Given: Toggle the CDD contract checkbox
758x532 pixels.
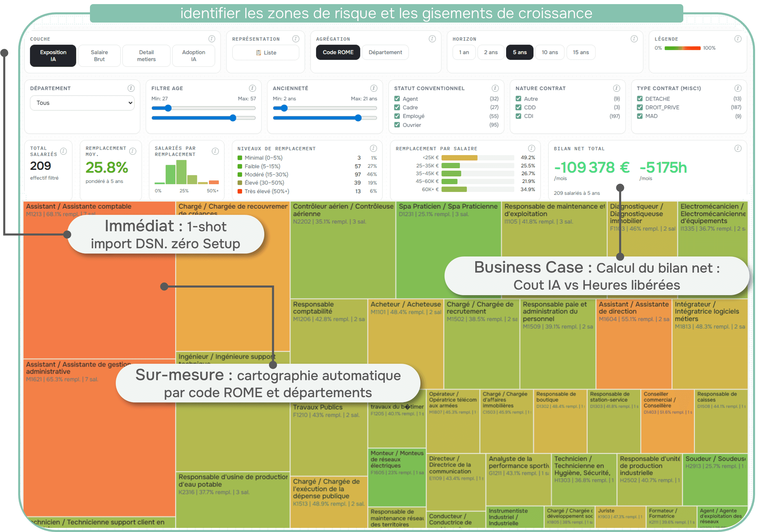Looking at the screenshot, I should 518,107.
